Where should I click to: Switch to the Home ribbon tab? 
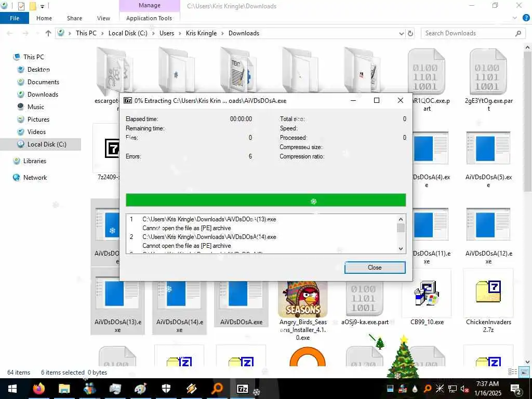pyautogui.click(x=44, y=18)
